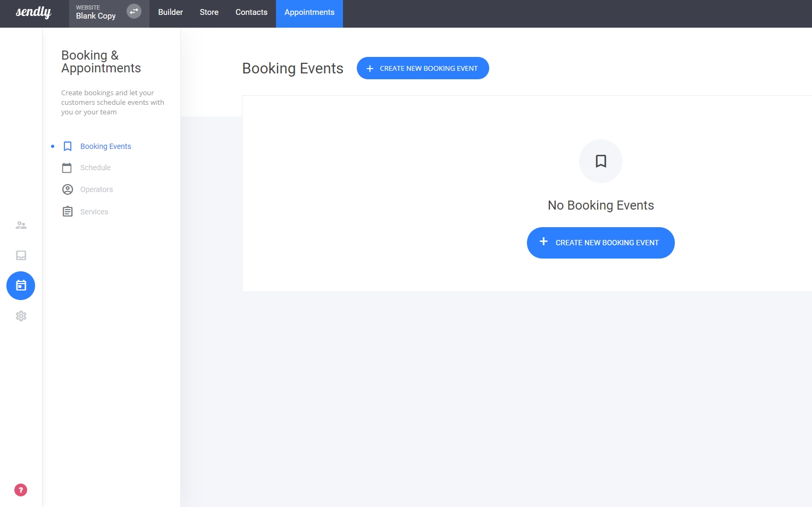The height and width of the screenshot is (507, 812).
Task: Click the Schedule calendar icon
Action: [x=67, y=168]
